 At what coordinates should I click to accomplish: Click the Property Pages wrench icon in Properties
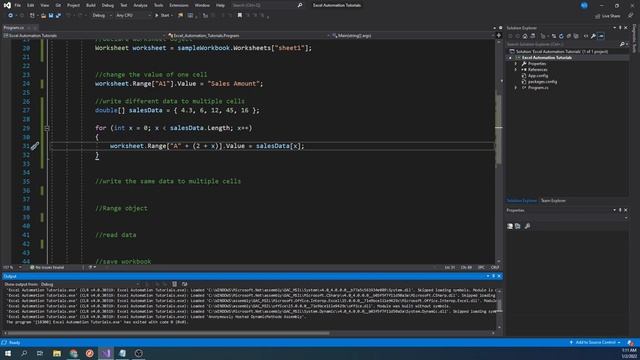pos(527,226)
